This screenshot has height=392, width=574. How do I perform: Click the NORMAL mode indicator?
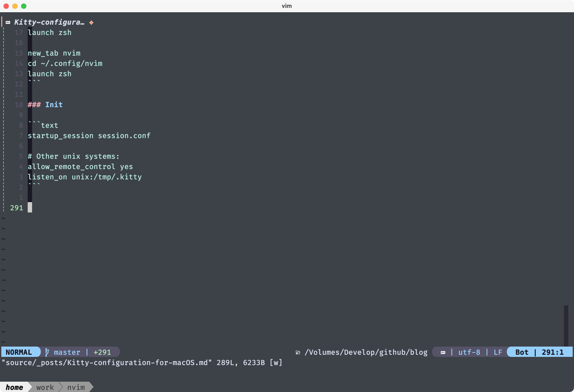(19, 352)
